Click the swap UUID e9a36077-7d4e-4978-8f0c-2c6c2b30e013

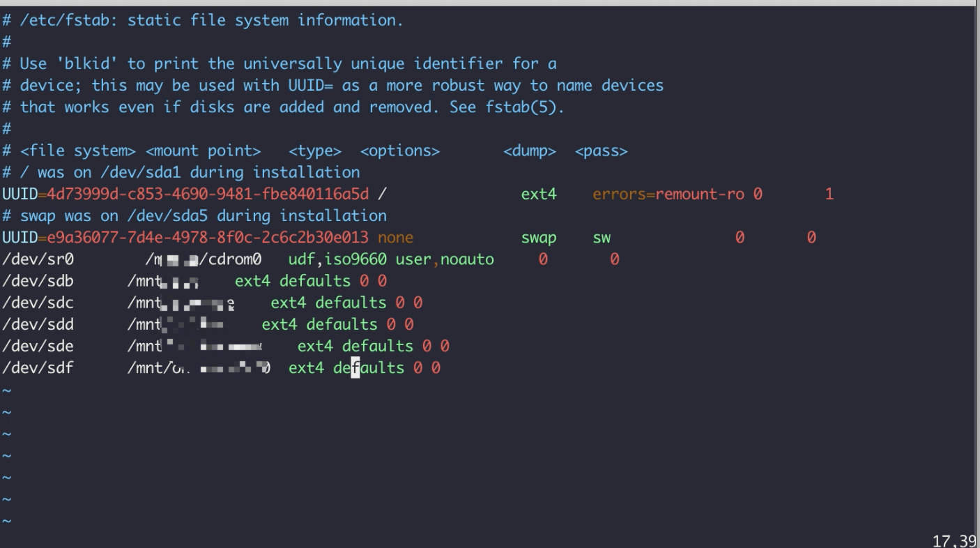pyautogui.click(x=207, y=238)
